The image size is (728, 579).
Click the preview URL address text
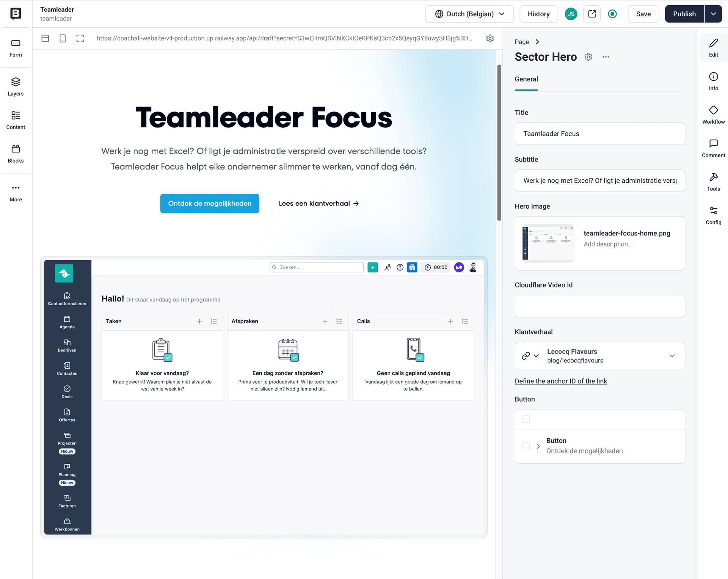pos(284,38)
